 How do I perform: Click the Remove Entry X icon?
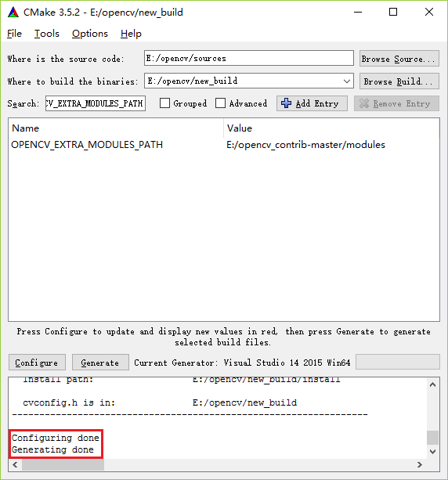point(364,103)
